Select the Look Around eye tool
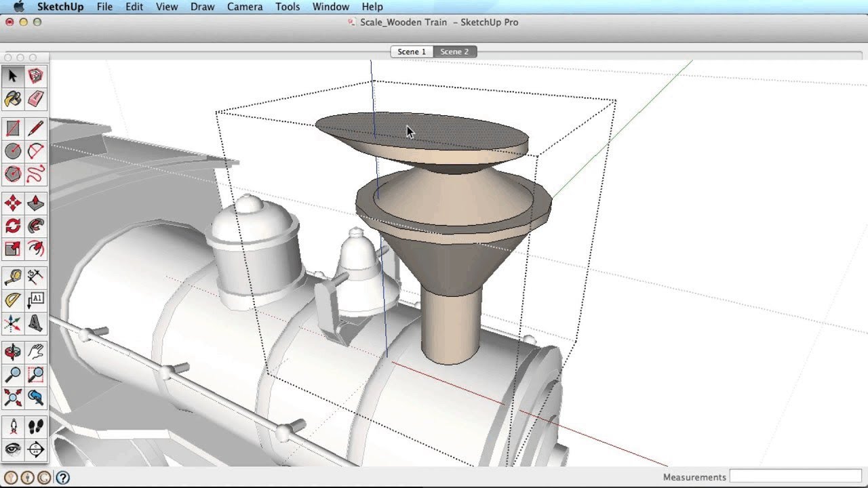Screen dimensions: 868x488 pyautogui.click(x=13, y=449)
